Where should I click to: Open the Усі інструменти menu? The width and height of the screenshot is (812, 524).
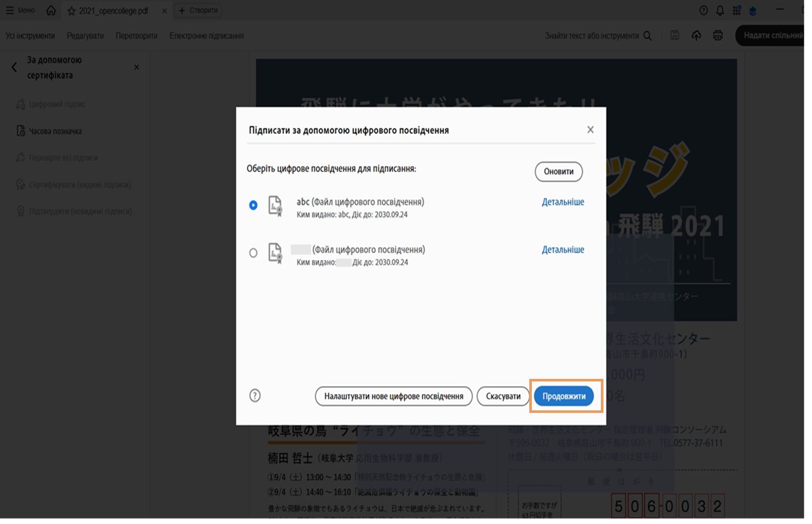pos(30,36)
